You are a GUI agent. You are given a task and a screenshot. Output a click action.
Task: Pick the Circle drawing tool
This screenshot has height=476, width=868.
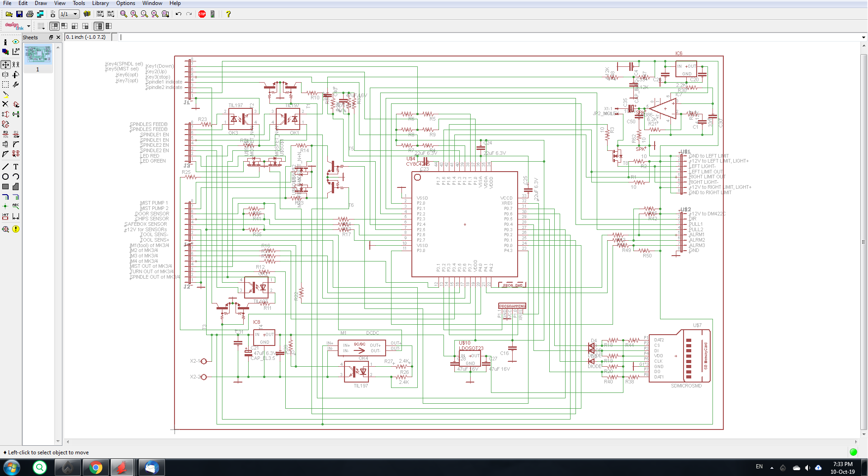click(5, 177)
